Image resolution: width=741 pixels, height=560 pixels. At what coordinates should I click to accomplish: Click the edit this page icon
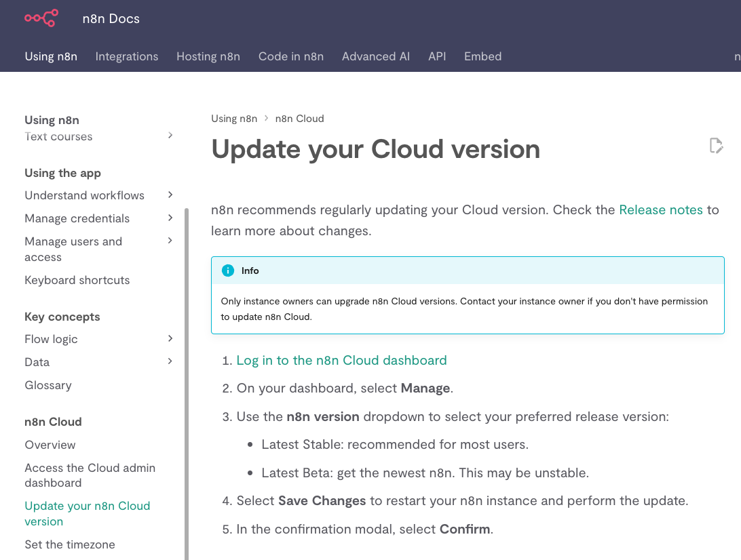pyautogui.click(x=717, y=146)
